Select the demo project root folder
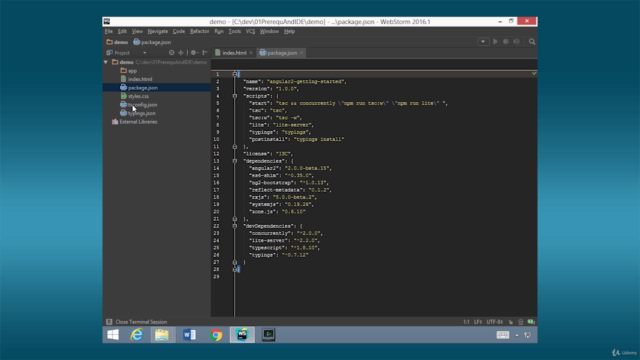 click(x=126, y=62)
